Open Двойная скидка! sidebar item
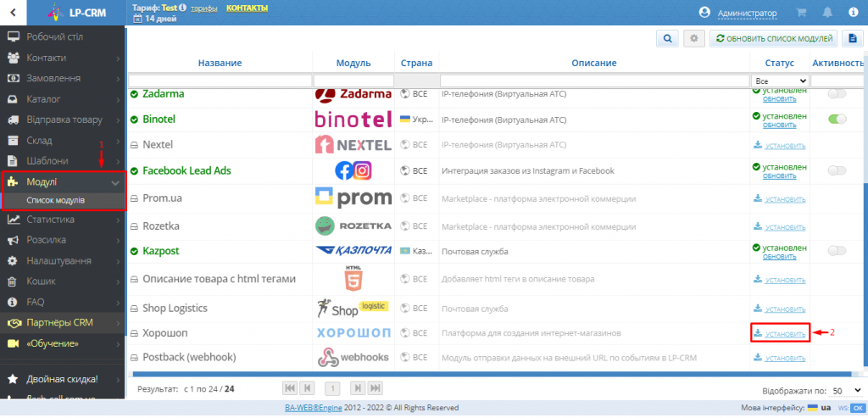Image resolution: width=868 pixels, height=418 pixels. (x=63, y=380)
